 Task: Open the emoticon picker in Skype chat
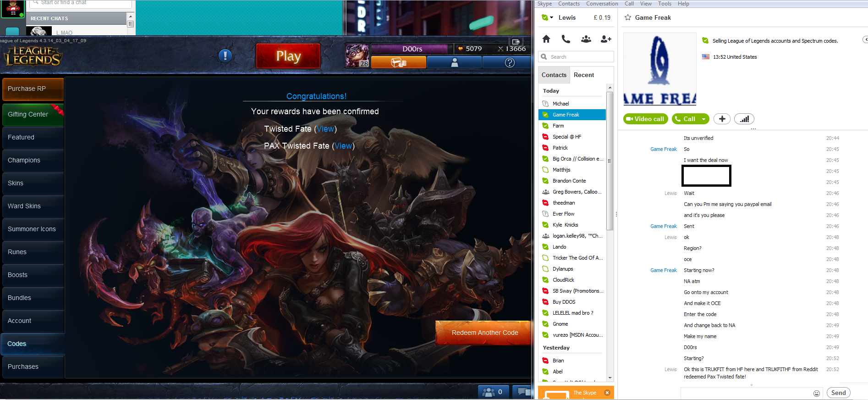(817, 393)
